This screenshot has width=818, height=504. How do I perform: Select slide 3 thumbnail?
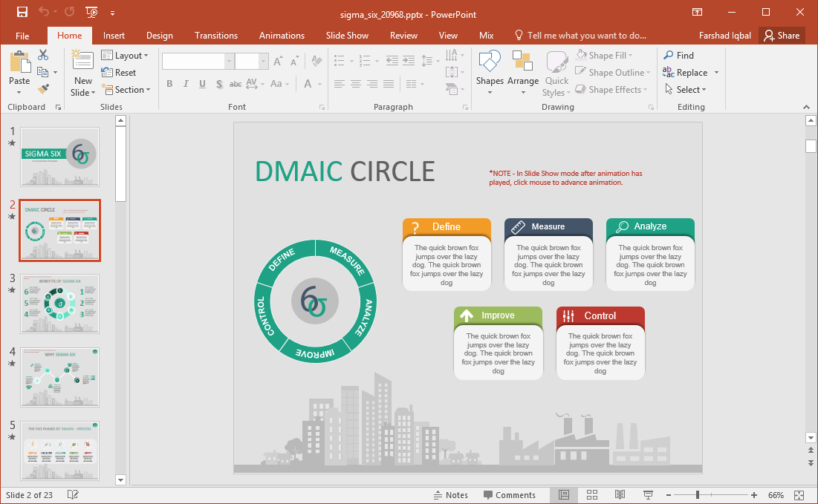click(59, 304)
